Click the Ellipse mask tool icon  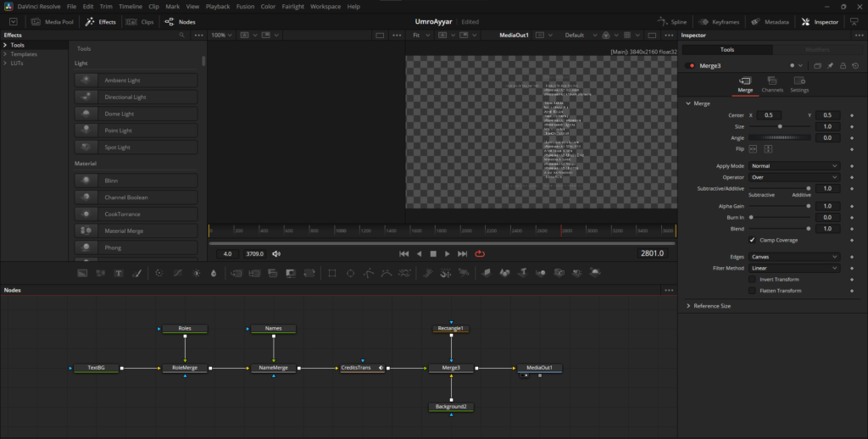click(x=350, y=273)
